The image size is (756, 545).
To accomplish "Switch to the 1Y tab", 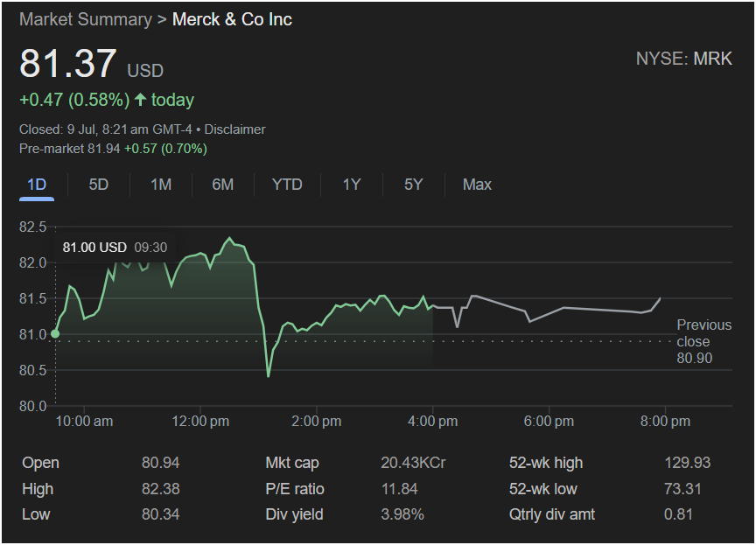I will pos(352,185).
